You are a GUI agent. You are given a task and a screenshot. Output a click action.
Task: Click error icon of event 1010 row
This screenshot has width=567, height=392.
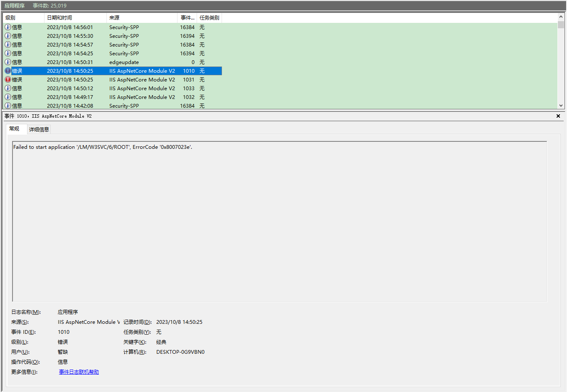tap(8, 71)
